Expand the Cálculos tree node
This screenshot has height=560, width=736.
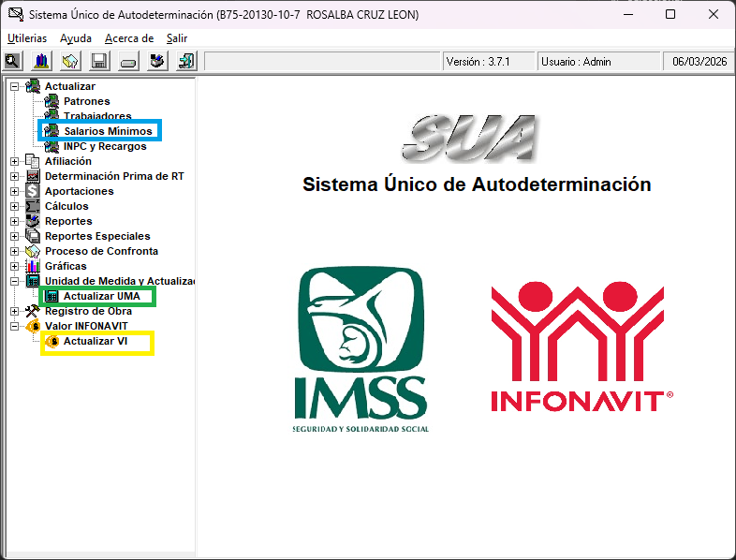(14, 206)
